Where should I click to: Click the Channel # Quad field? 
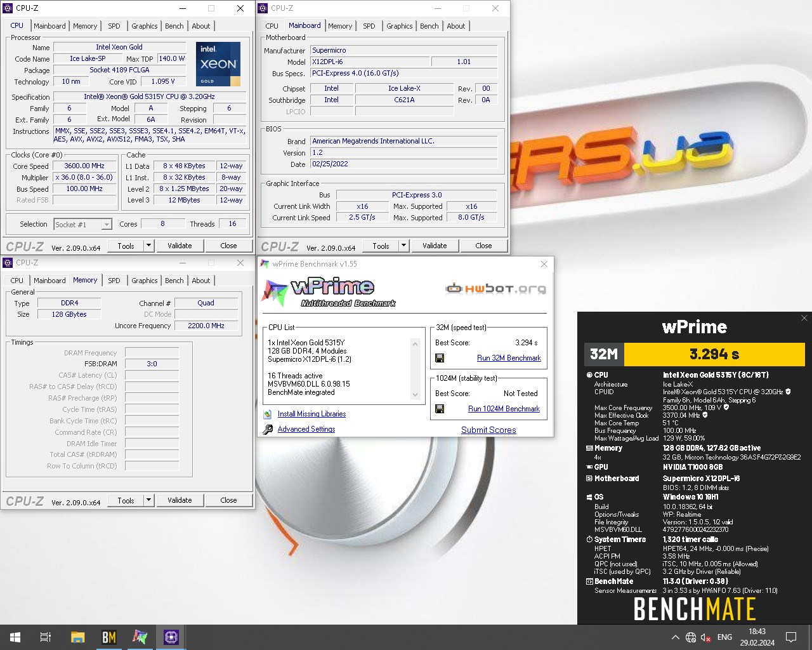(206, 303)
